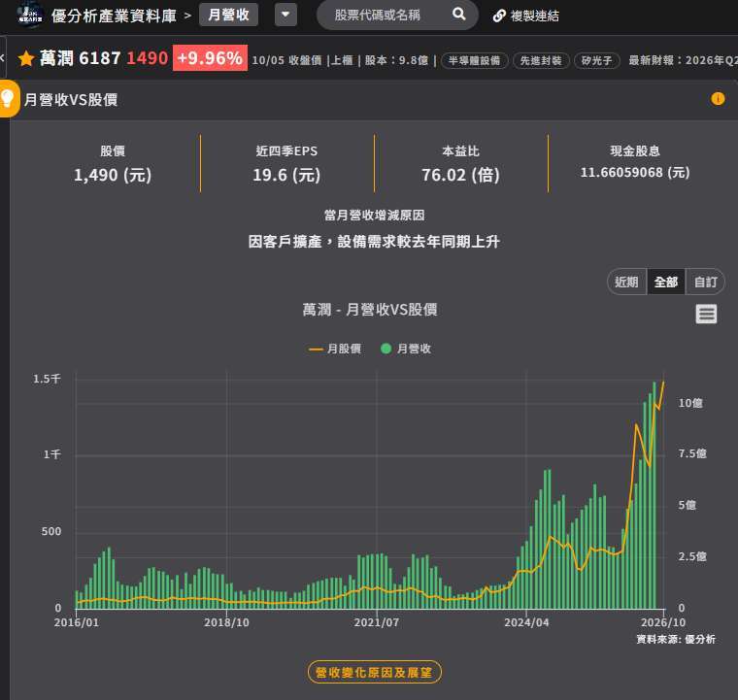Viewport: 738px width, 700px height.
Task: Click the 2016/01 axis label
Action: 77,622
